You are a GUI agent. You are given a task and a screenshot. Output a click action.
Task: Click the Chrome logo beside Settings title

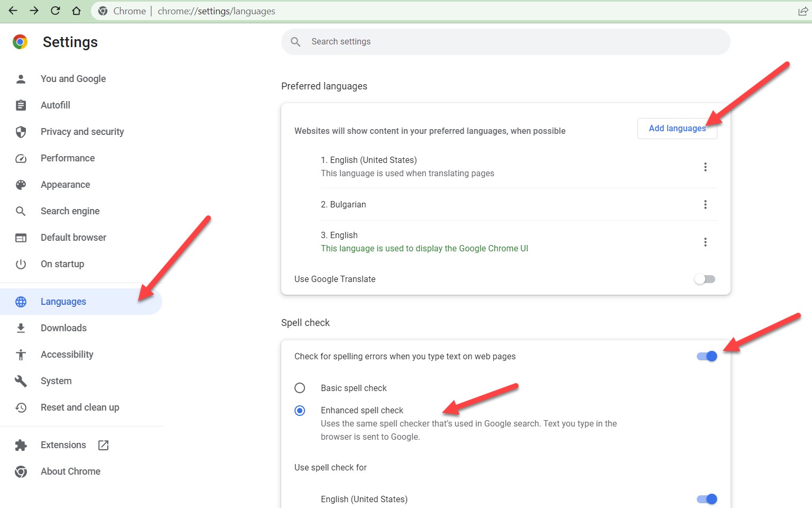click(x=20, y=42)
